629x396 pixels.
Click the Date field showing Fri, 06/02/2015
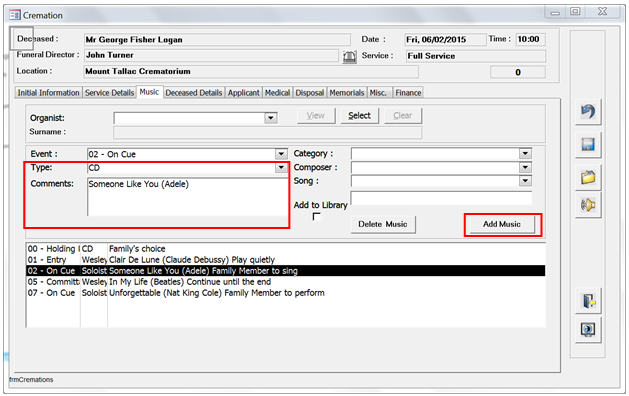445,39
